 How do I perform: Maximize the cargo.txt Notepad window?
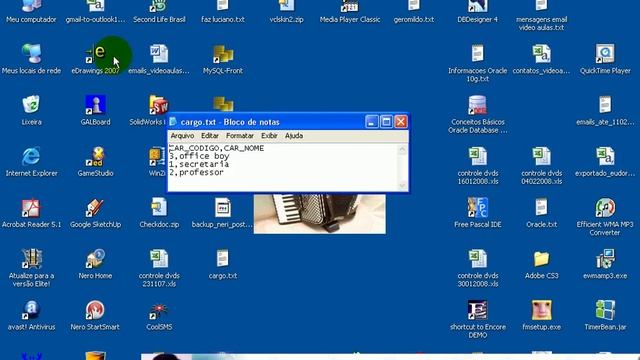(x=386, y=122)
